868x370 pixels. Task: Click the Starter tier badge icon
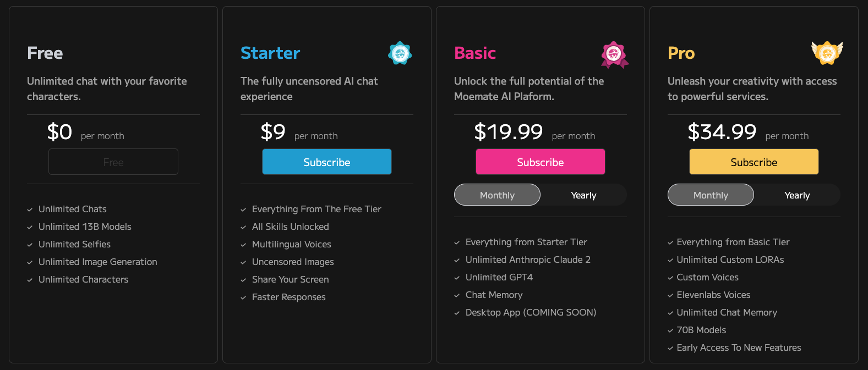pyautogui.click(x=400, y=53)
